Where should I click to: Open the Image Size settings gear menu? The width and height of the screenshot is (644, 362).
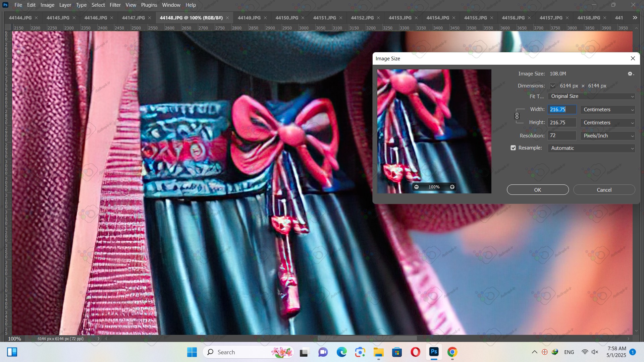tap(631, 74)
